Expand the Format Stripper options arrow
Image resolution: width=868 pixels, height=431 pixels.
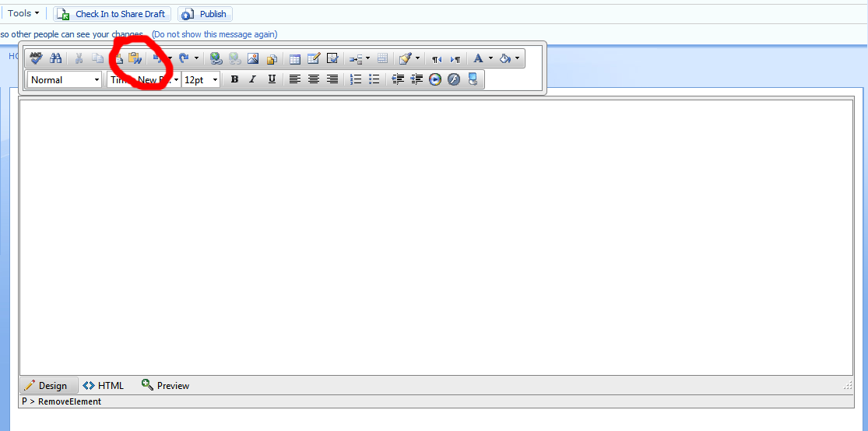[x=417, y=58]
